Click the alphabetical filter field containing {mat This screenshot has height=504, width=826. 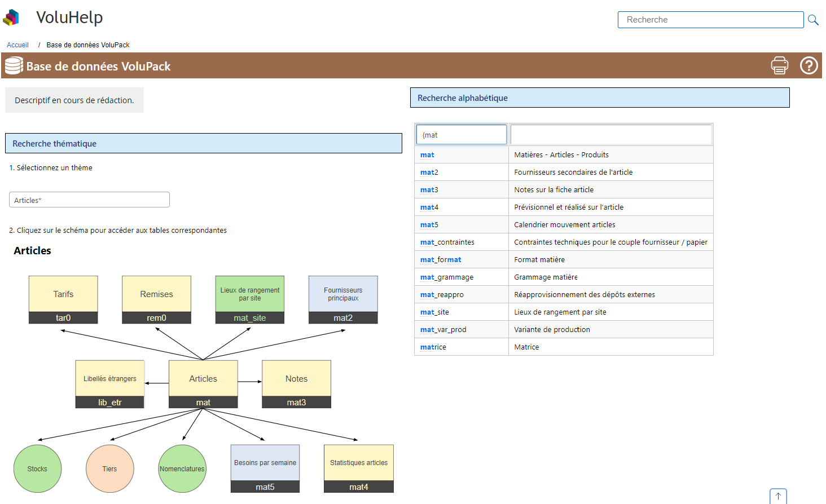(x=462, y=135)
